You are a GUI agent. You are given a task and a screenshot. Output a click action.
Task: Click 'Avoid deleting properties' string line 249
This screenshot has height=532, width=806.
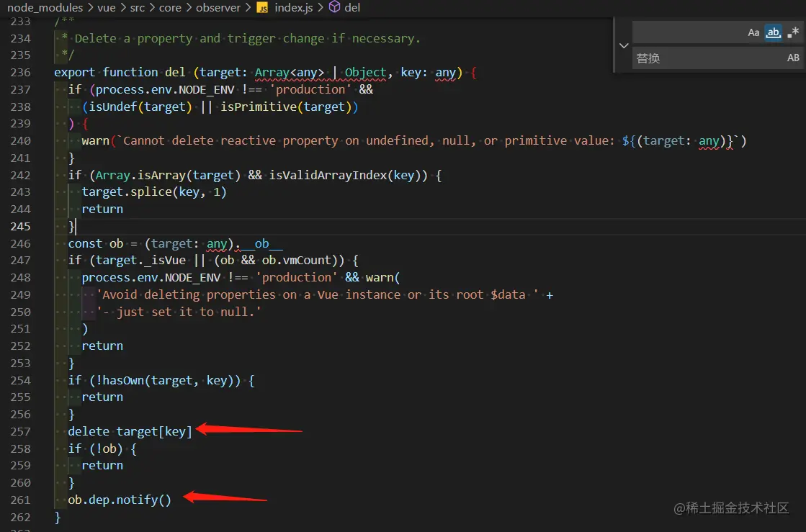318,294
